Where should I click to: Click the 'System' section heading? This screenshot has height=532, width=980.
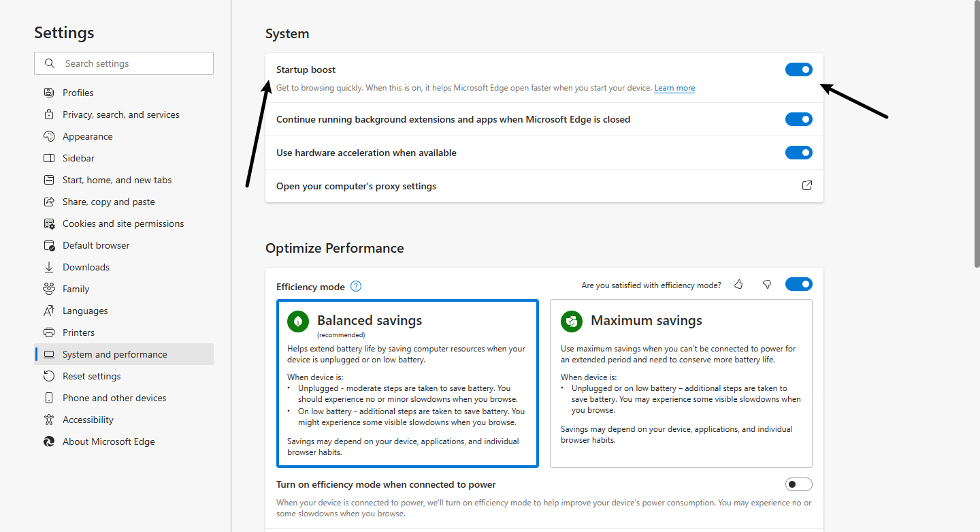pyautogui.click(x=287, y=34)
